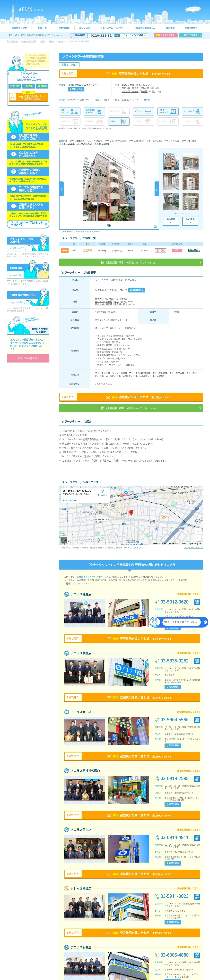Open 店舗情報を詳しく見る for アエラス練馬店
The image size is (210, 980).
pos(189,594)
